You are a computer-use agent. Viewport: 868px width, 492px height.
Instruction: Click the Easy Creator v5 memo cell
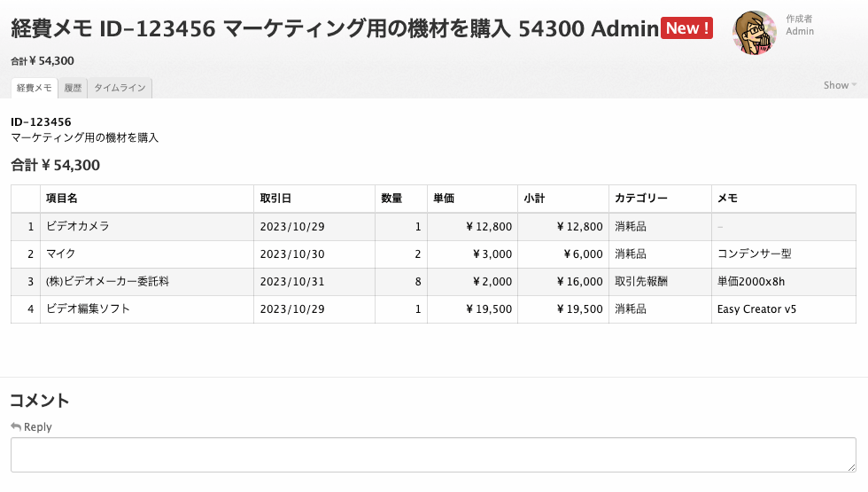point(783,309)
